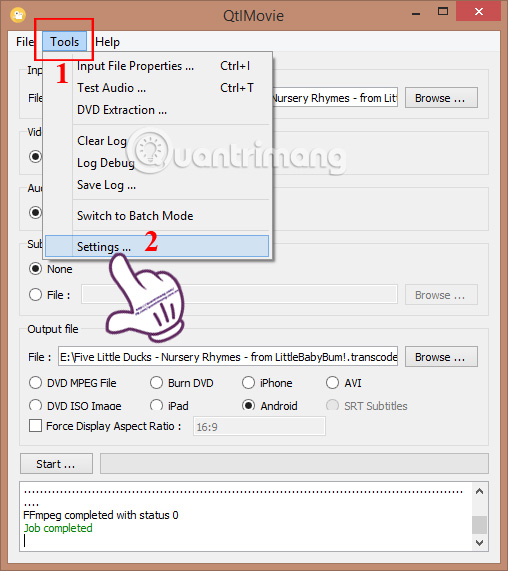Select the video stream radio button

(35, 157)
